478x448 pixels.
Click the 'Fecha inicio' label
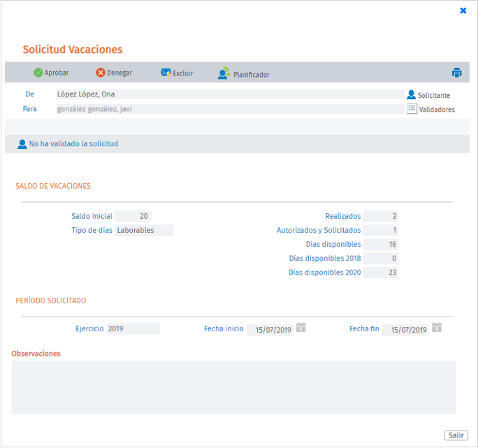click(224, 328)
